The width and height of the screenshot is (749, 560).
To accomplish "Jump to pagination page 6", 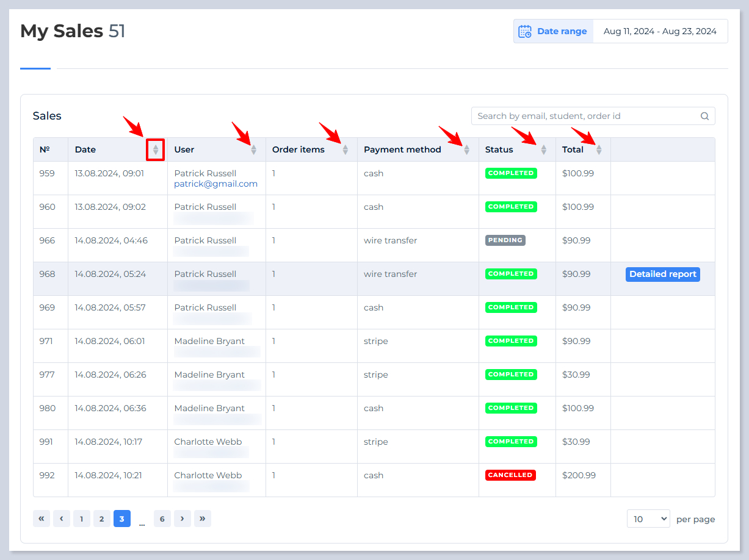I will pyautogui.click(x=162, y=519).
